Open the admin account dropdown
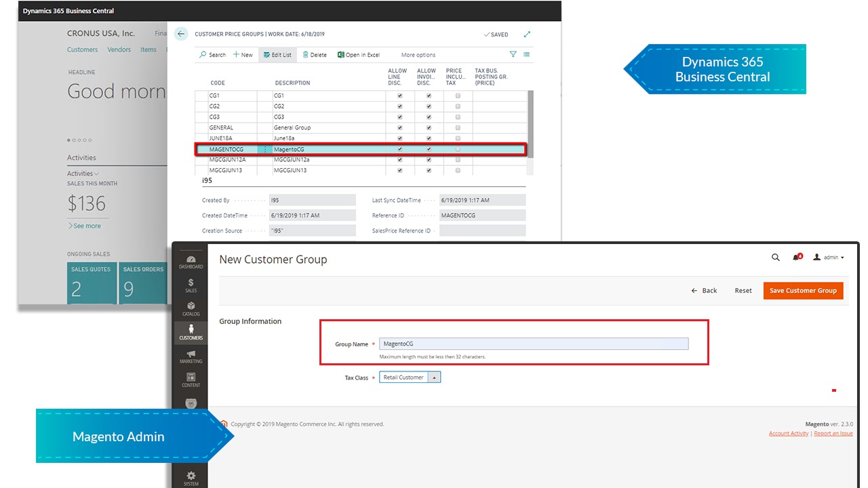The image size is (868, 488). coord(829,258)
